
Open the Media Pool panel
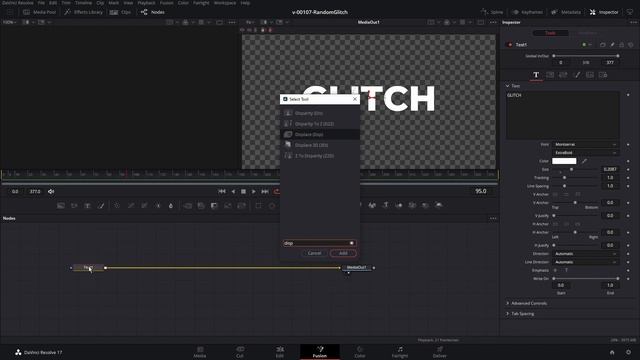point(40,12)
